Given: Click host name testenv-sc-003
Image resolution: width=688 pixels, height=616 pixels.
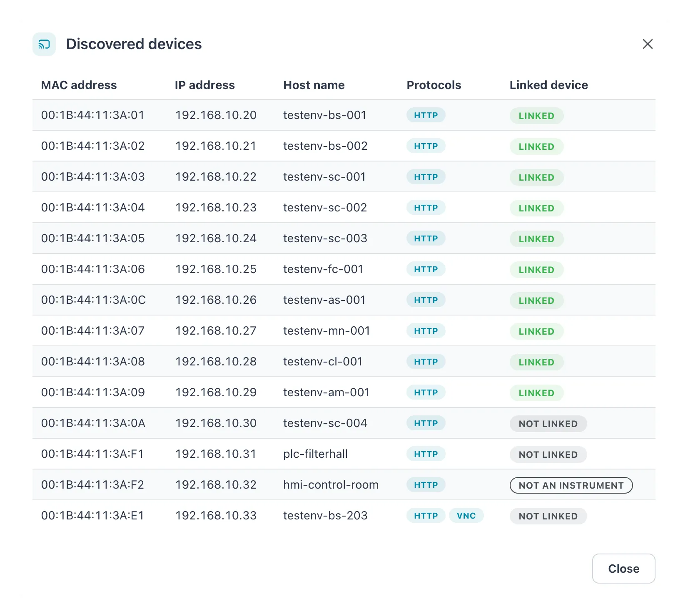Looking at the screenshot, I should pyautogui.click(x=325, y=238).
